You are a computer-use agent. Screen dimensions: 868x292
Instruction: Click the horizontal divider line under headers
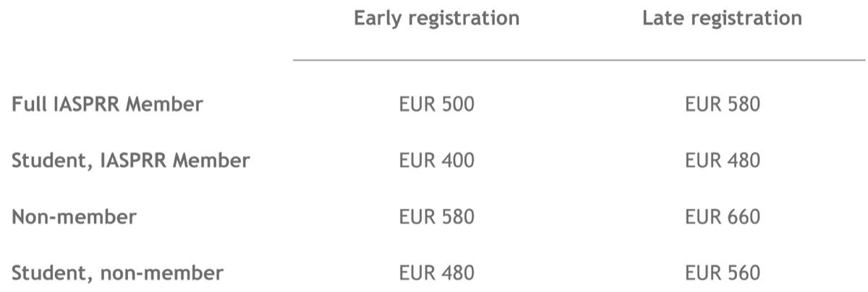coord(579,60)
